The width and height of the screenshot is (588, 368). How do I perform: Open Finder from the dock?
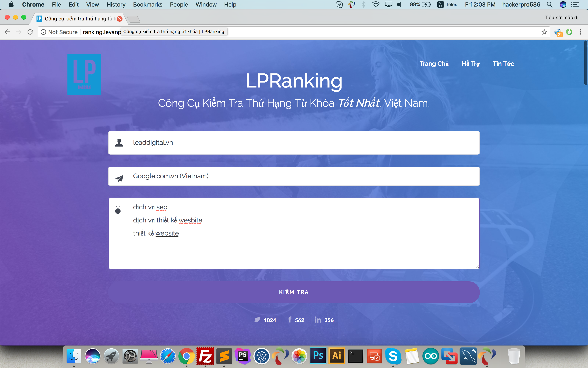(74, 356)
